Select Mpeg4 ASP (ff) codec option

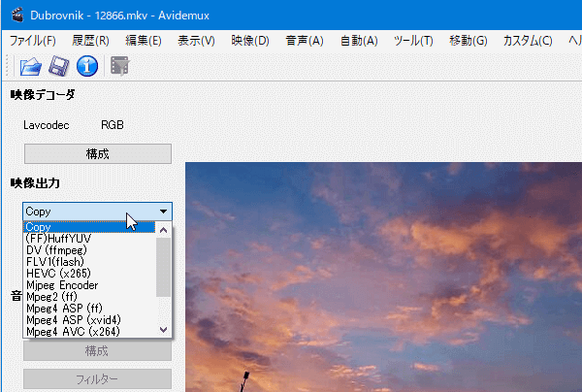[x=89, y=309]
